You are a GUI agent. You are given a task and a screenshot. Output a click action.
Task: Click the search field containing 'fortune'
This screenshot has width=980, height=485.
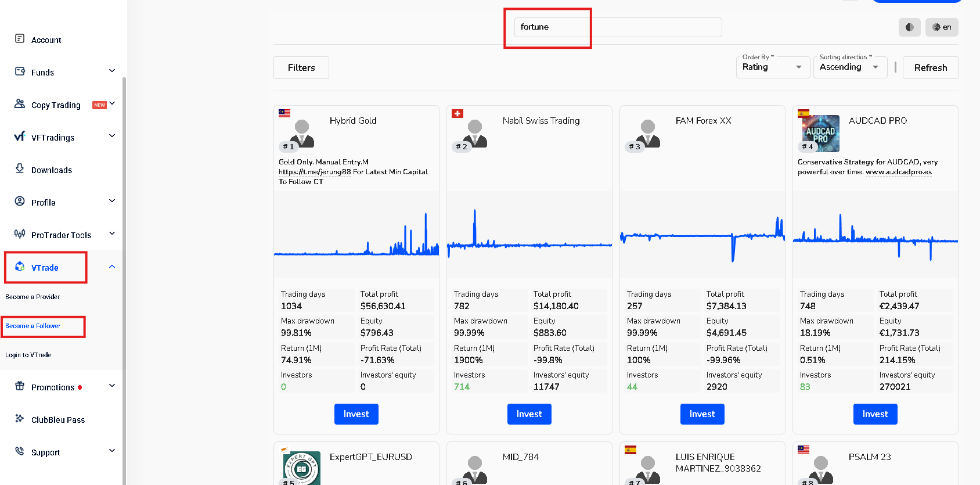[617, 27]
